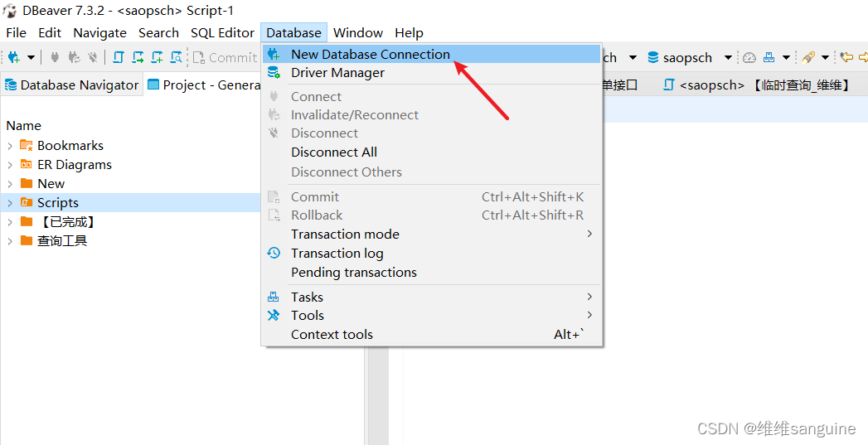Select the Bookmarks item in project tree
This screenshot has height=445, width=868.
coord(70,146)
